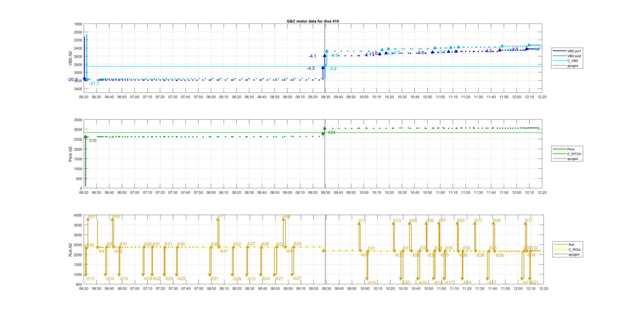Click the 'Pitch AD' y-axis label
Screen dimensions: 644x319
71,154
